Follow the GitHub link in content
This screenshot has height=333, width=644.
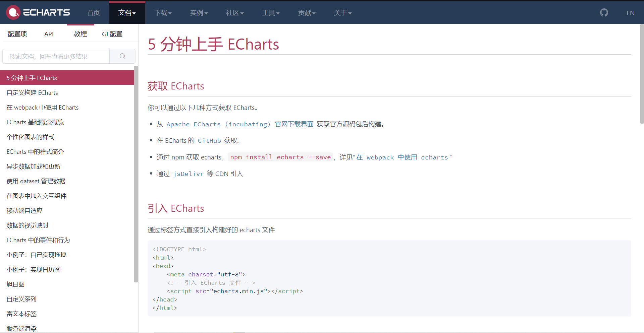point(209,141)
